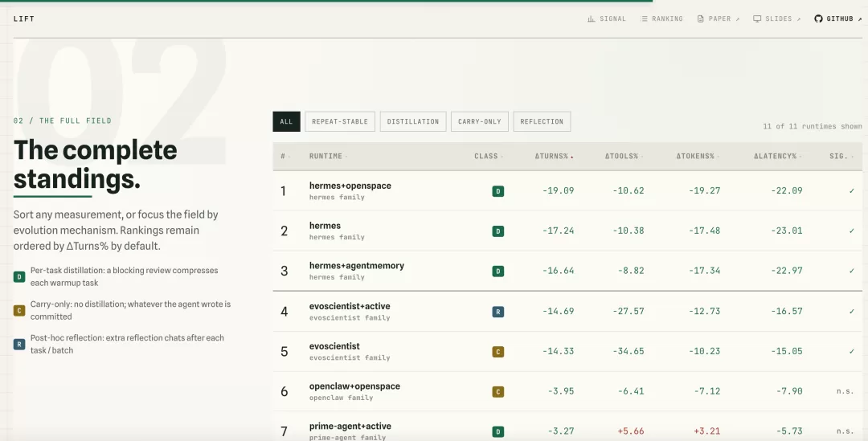Image resolution: width=868 pixels, height=441 pixels.
Task: Sort by the ΔTOKENS% column header
Action: (x=698, y=157)
